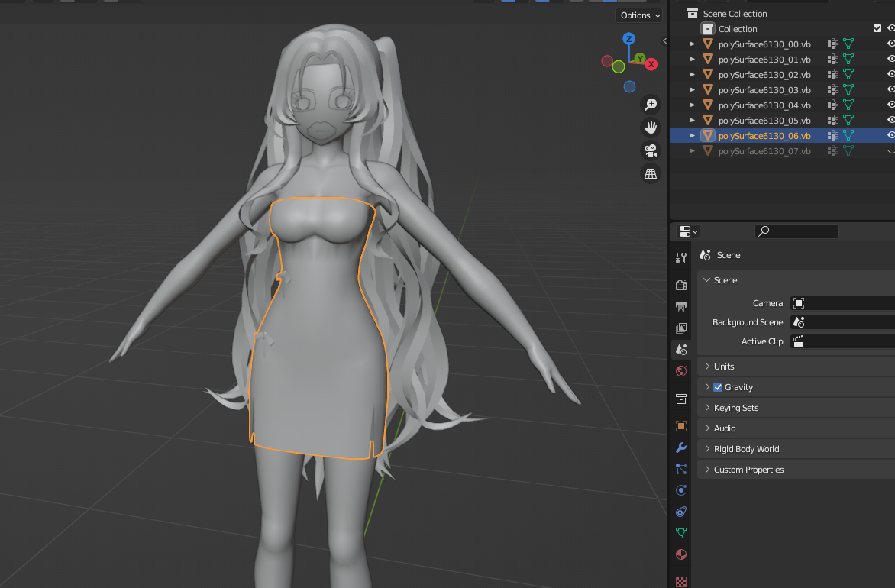Open the Collection properties tab
895x588 pixels.
coord(681,399)
